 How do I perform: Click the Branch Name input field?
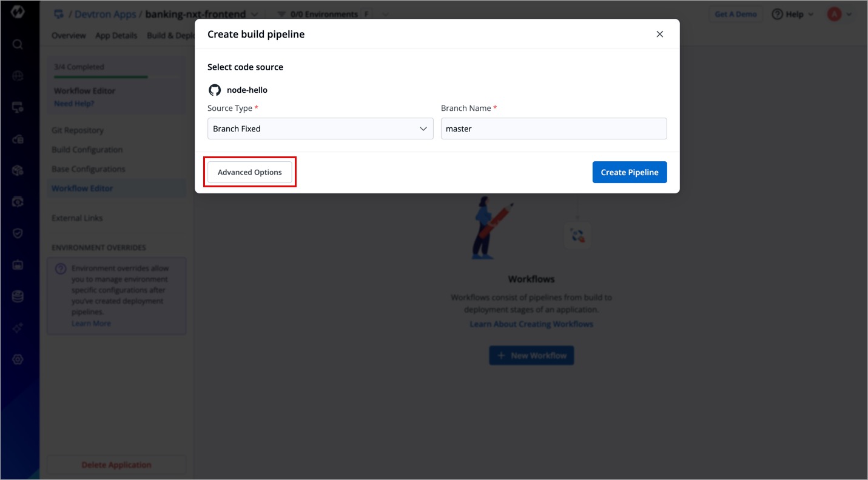554,128
